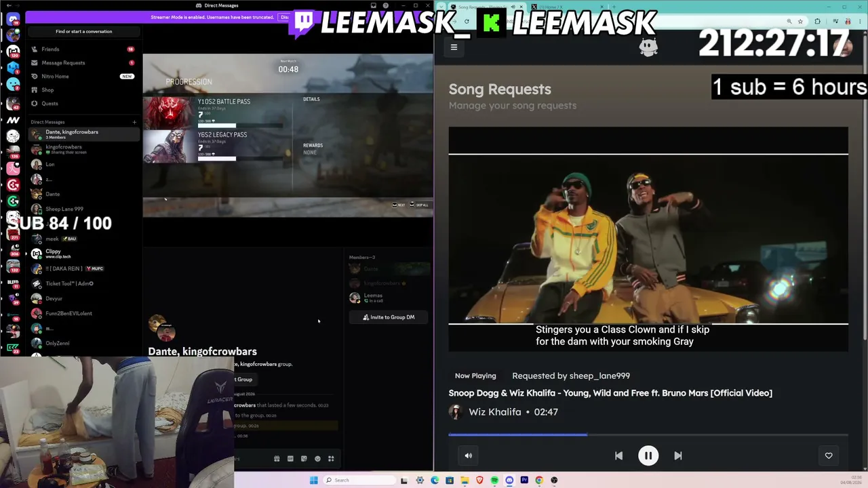Open the Friends list in Discord
This screenshot has width=868, height=488.
[x=84, y=49]
